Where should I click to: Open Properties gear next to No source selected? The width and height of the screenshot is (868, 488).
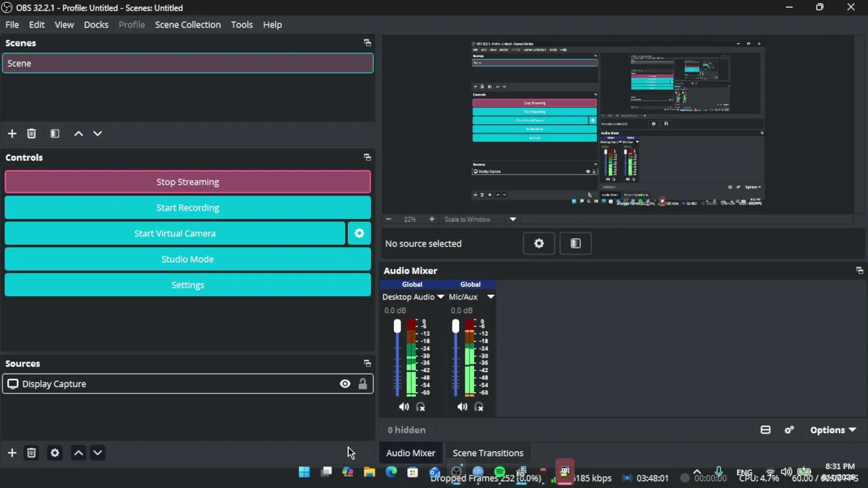pyautogui.click(x=539, y=243)
